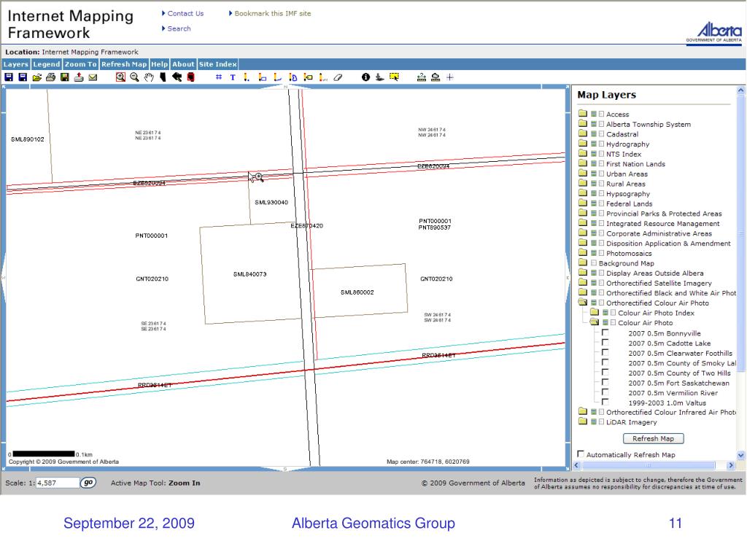Select the line markup tool
The image size is (747, 560).
277,77
